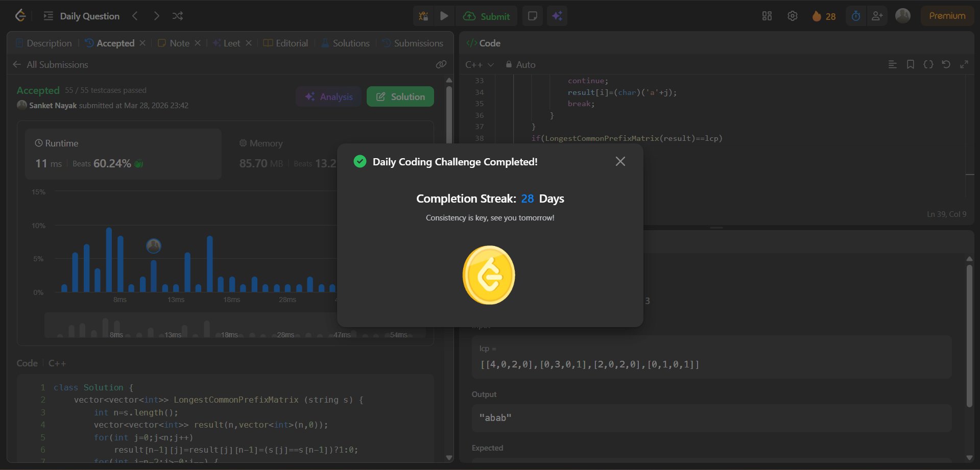Pick a random question with shuffle icon
The image size is (980, 470).
tap(178, 16)
